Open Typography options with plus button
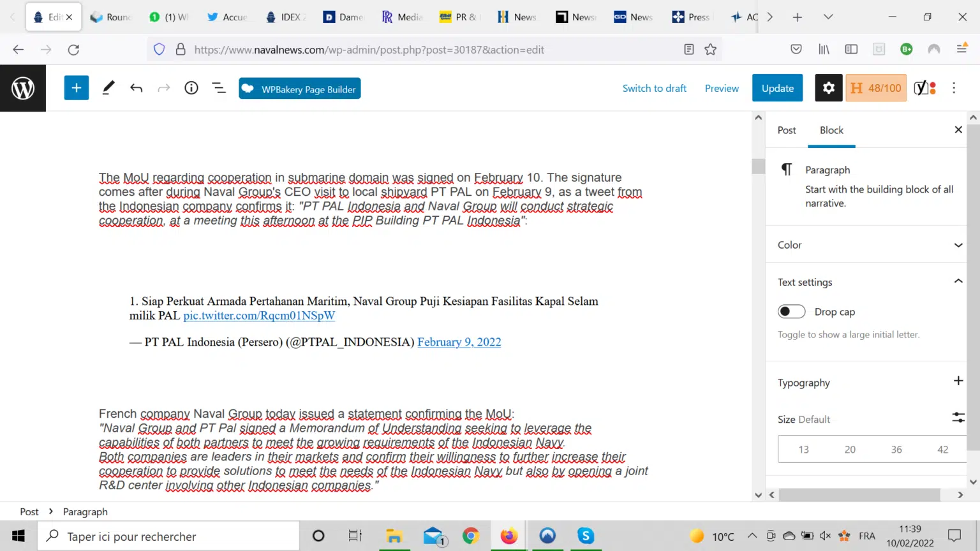This screenshot has width=980, height=551. 958,381
